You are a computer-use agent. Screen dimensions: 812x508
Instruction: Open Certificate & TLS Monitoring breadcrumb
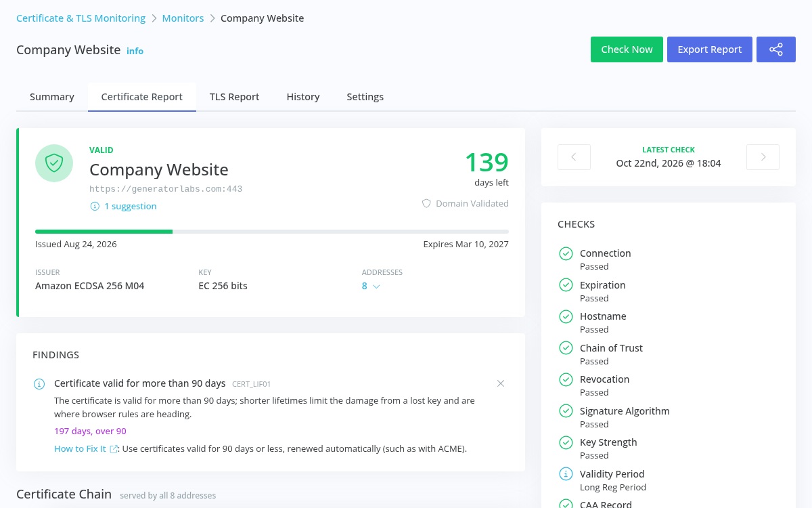[x=81, y=18]
